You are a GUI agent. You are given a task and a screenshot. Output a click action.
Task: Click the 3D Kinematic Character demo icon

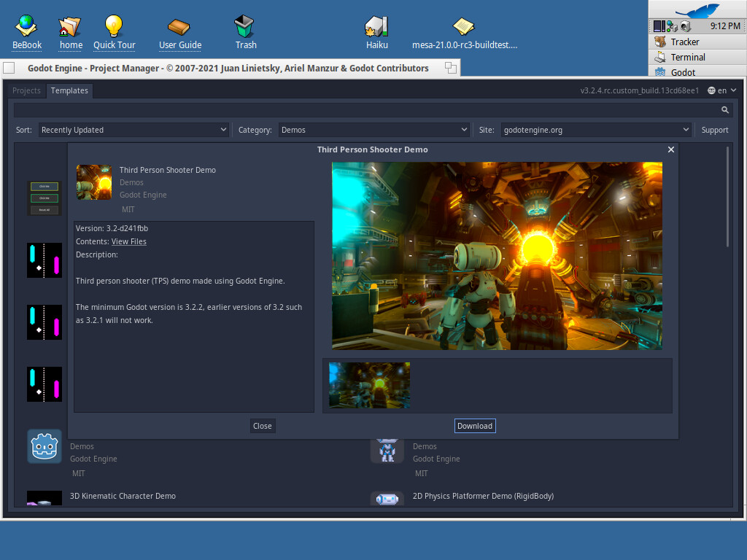[44, 498]
